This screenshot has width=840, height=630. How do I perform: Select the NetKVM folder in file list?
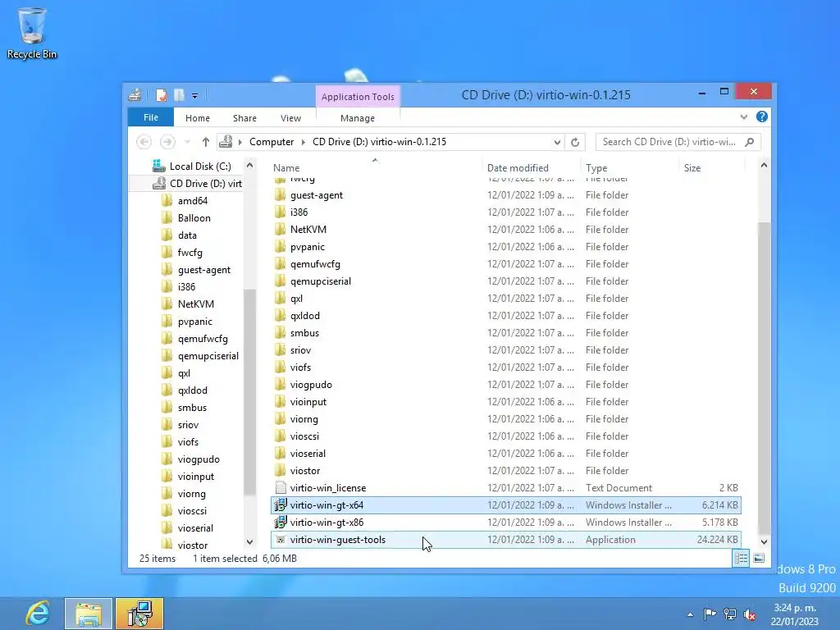tap(505, 230)
